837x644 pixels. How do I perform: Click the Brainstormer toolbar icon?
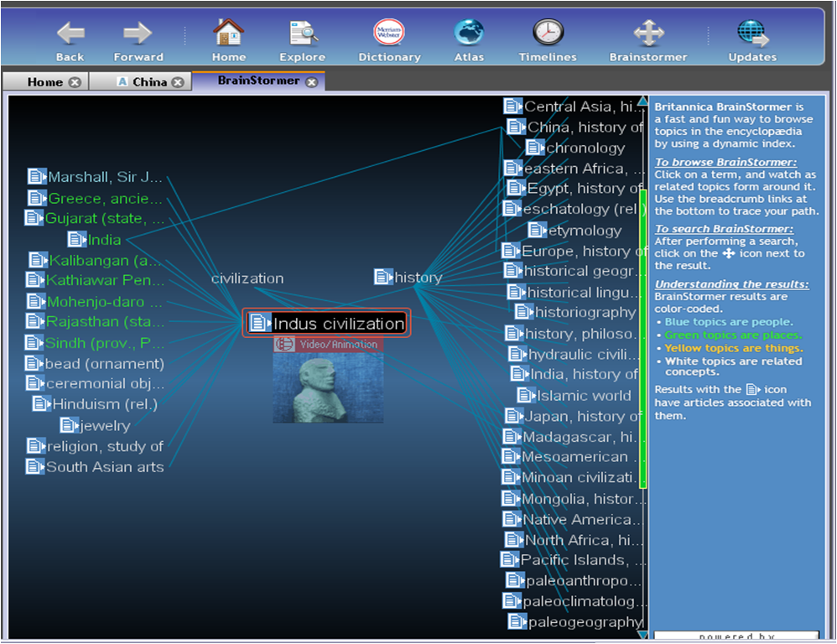click(x=648, y=34)
